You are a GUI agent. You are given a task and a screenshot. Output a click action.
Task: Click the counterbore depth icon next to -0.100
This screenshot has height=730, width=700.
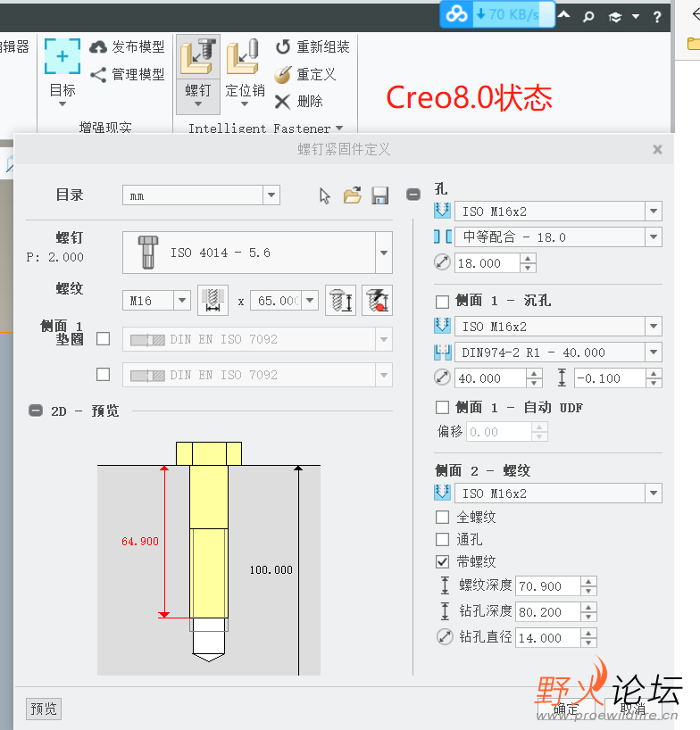[562, 377]
